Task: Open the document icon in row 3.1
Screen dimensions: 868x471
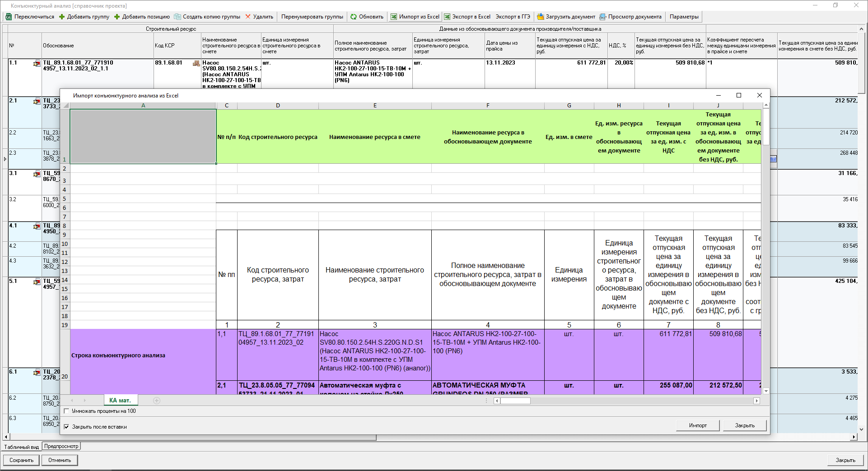Action: click(x=37, y=174)
